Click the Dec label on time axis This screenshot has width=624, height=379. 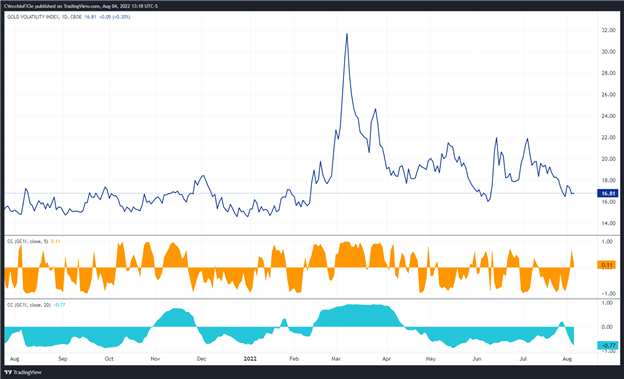pos(201,359)
